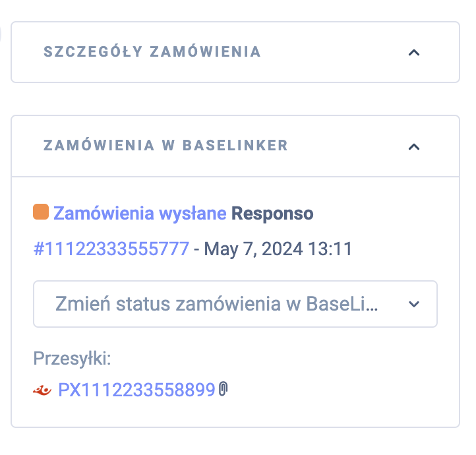Select the ZAMÓWIENIA W BASELINKER header title
The width and height of the screenshot is (476, 455).
tap(165, 146)
